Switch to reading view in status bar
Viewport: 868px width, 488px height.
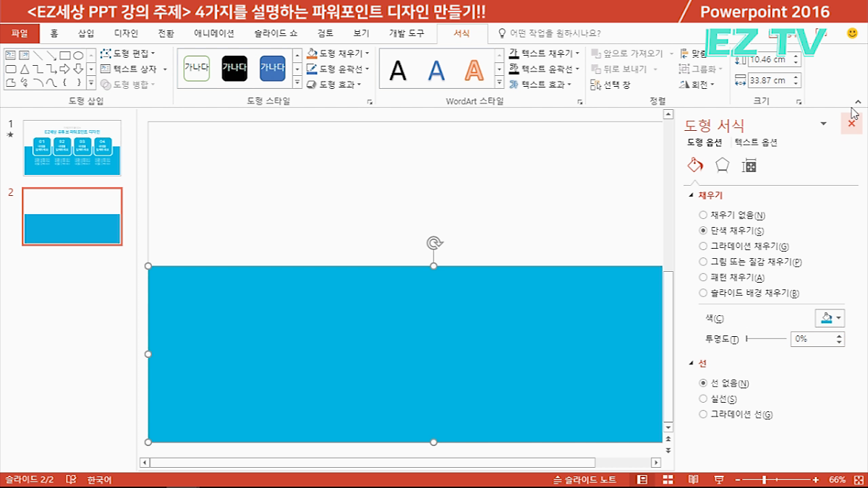[693, 480]
